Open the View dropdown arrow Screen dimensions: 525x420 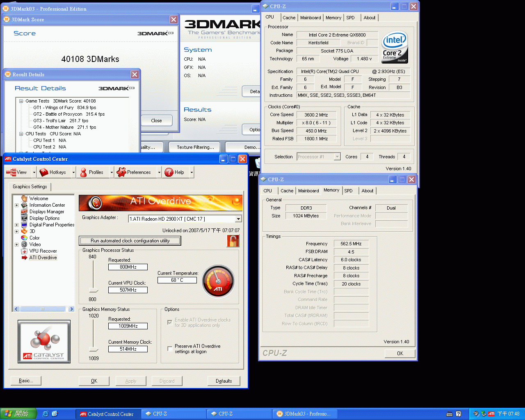pos(34,173)
